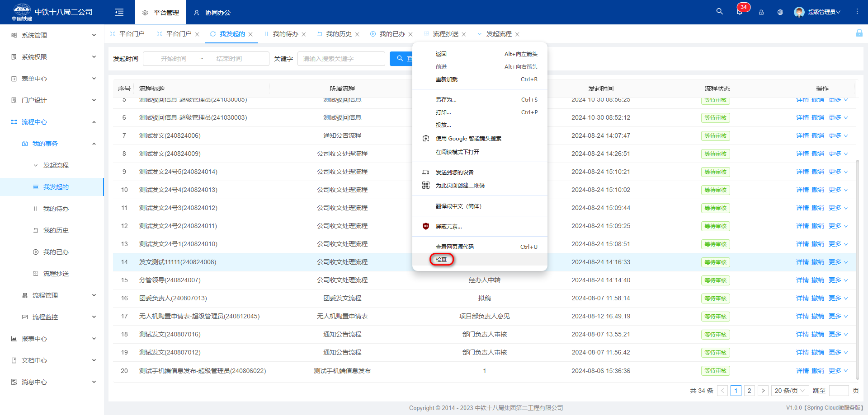
Task: Click the 消息中心 sidebar icon
Action: (x=14, y=382)
